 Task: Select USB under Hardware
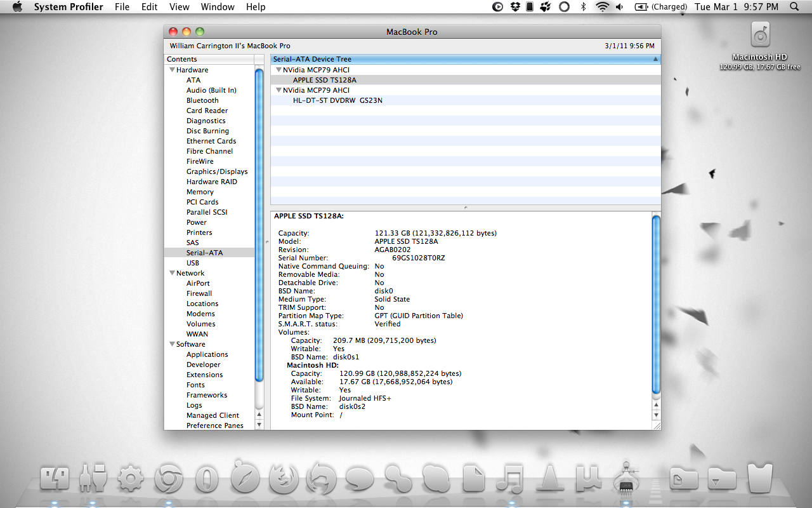(193, 263)
